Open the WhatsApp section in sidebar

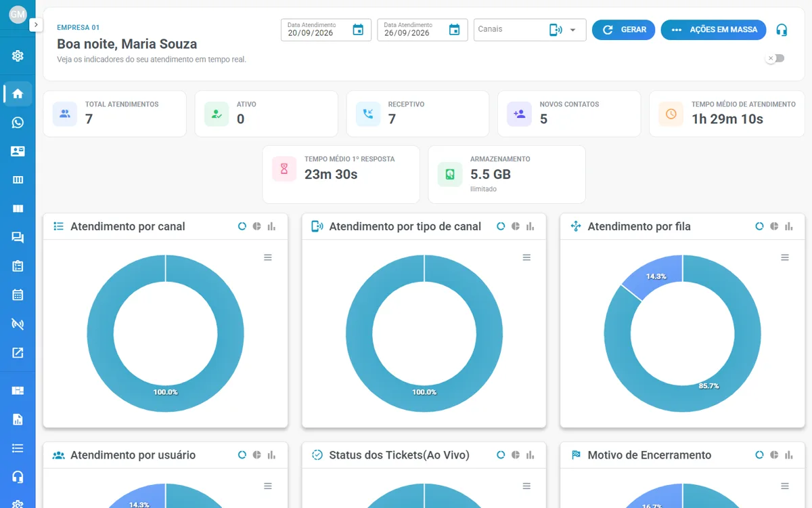[18, 123]
